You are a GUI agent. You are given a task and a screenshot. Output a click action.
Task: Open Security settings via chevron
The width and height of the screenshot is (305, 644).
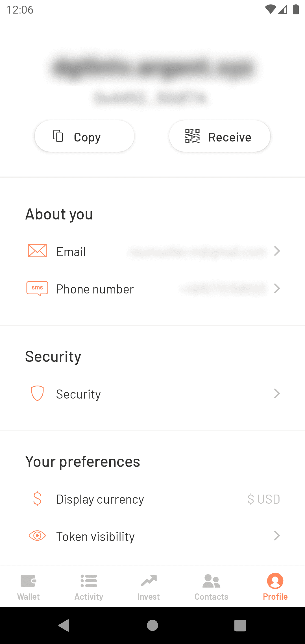click(x=277, y=393)
